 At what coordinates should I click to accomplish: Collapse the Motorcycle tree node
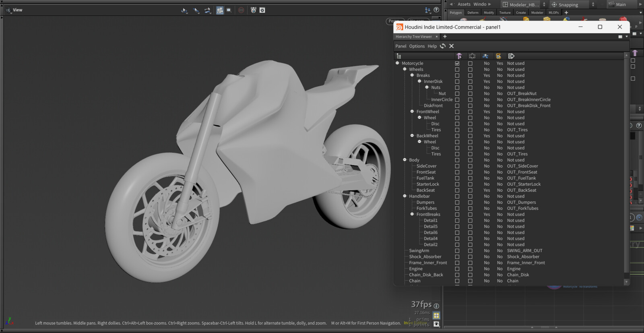click(397, 63)
